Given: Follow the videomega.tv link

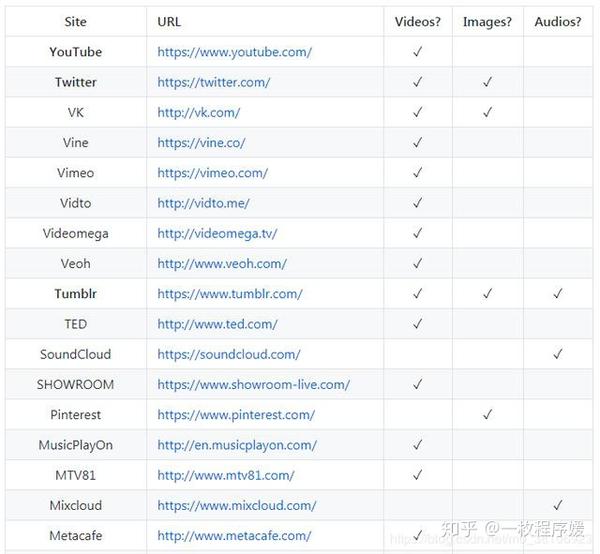Looking at the screenshot, I should [x=217, y=233].
